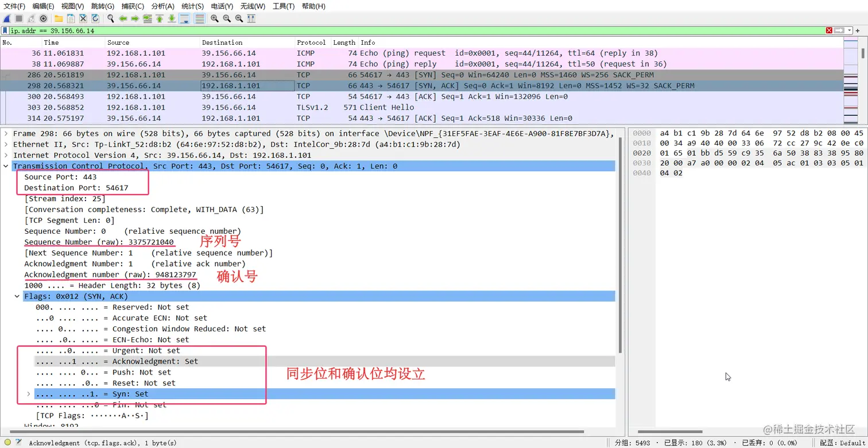Open capture file properties status icon
This screenshot has width=868, height=448.
(x=19, y=443)
